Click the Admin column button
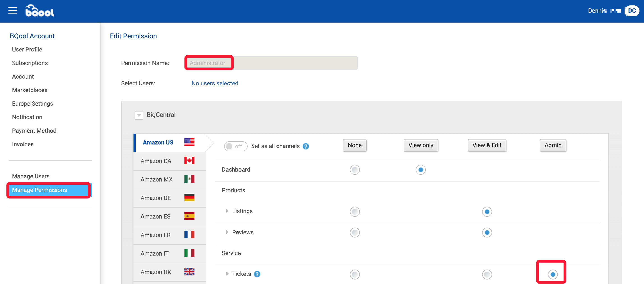Viewport: 644px width, 284px height. click(x=553, y=145)
